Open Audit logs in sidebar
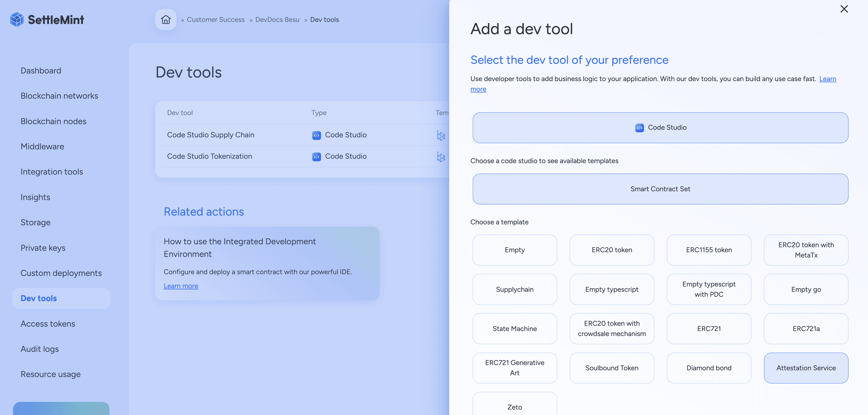 point(39,349)
